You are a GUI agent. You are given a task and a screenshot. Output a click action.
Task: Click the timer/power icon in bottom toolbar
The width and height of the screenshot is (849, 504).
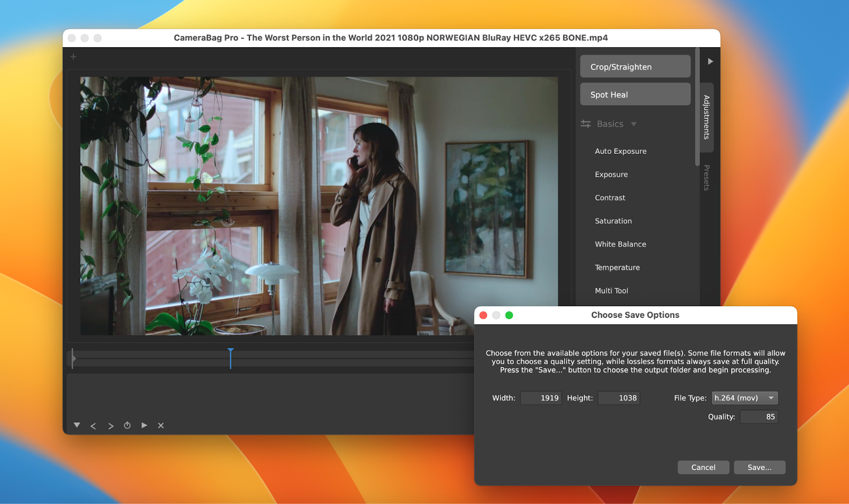pyautogui.click(x=127, y=425)
